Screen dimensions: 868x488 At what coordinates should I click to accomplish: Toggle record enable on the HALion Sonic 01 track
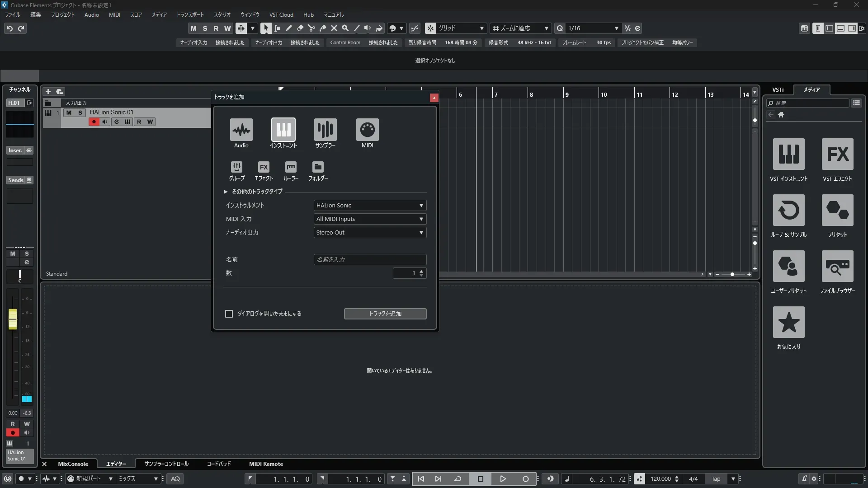[x=94, y=122]
